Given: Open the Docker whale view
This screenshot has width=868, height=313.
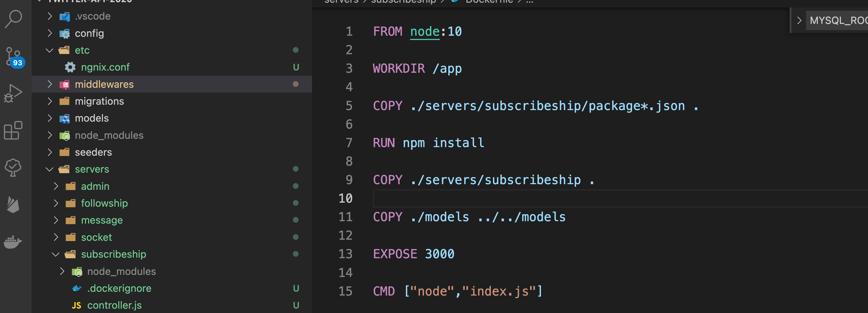Looking at the screenshot, I should (x=13, y=242).
